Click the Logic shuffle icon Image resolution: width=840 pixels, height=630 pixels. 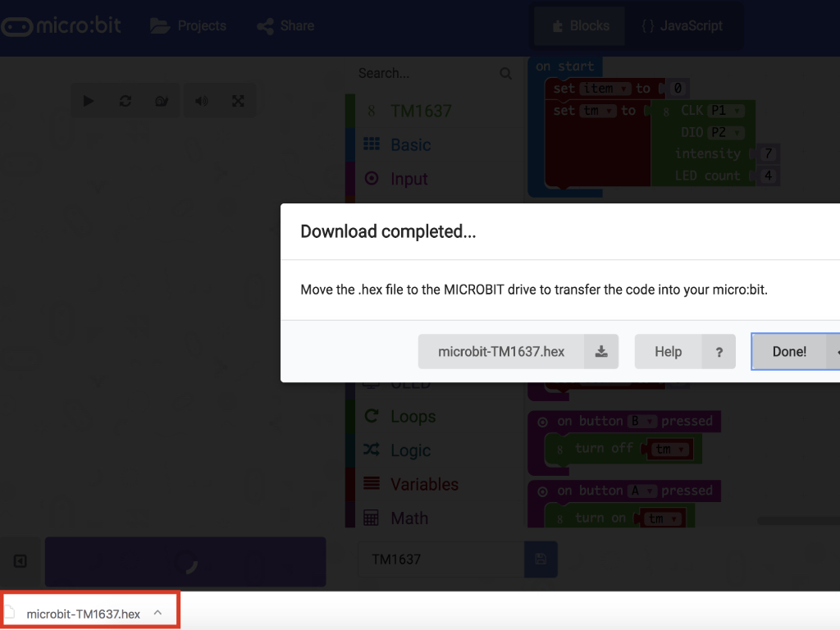[372, 450]
